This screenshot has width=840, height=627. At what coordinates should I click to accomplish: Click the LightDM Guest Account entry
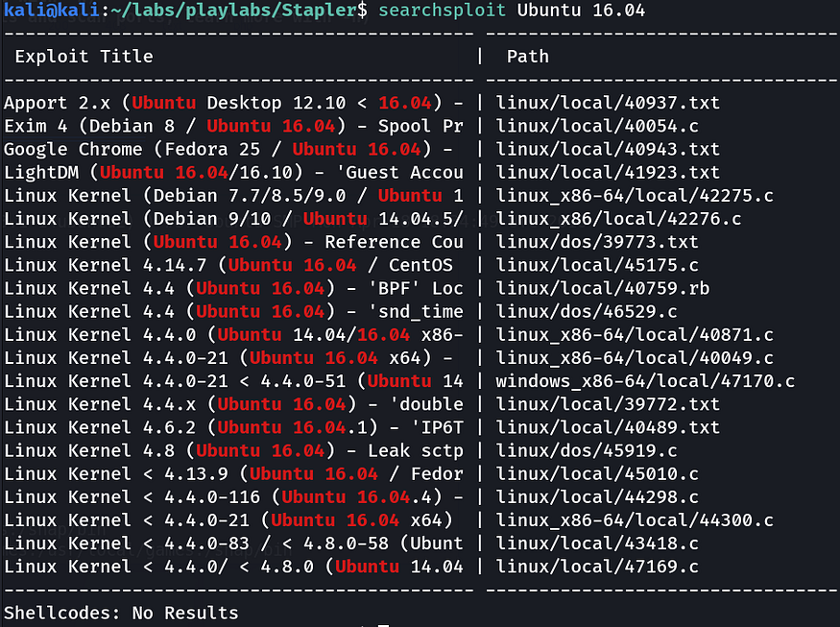click(233, 173)
